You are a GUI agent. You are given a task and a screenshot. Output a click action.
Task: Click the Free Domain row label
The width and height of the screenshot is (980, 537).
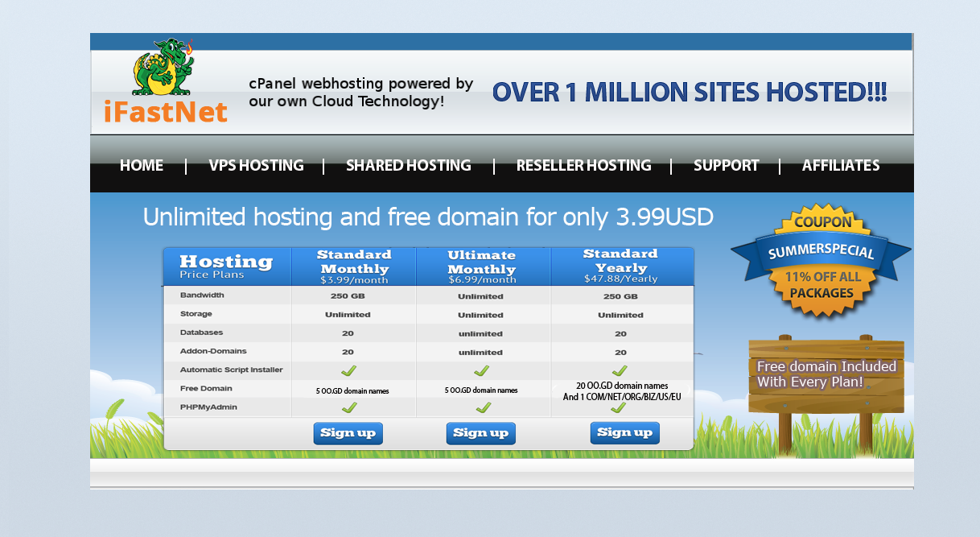pos(206,388)
